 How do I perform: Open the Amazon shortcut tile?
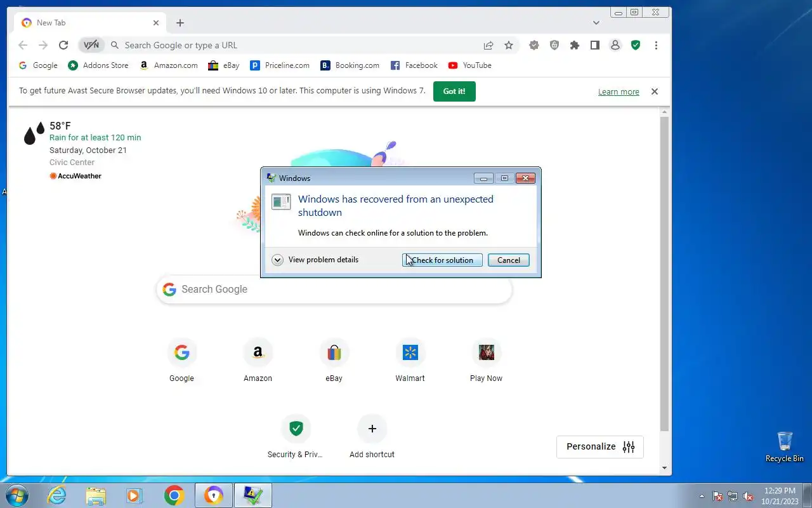click(x=258, y=361)
